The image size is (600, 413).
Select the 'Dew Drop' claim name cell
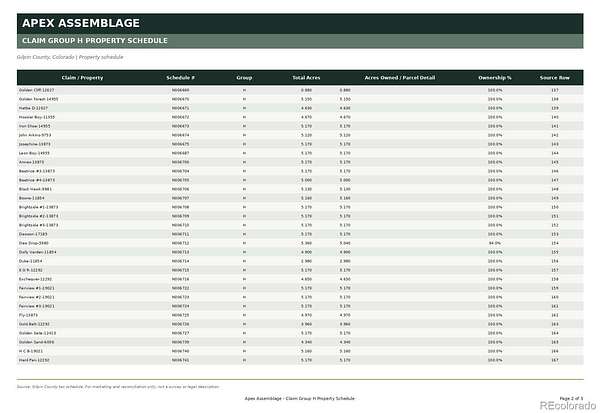[34, 243]
